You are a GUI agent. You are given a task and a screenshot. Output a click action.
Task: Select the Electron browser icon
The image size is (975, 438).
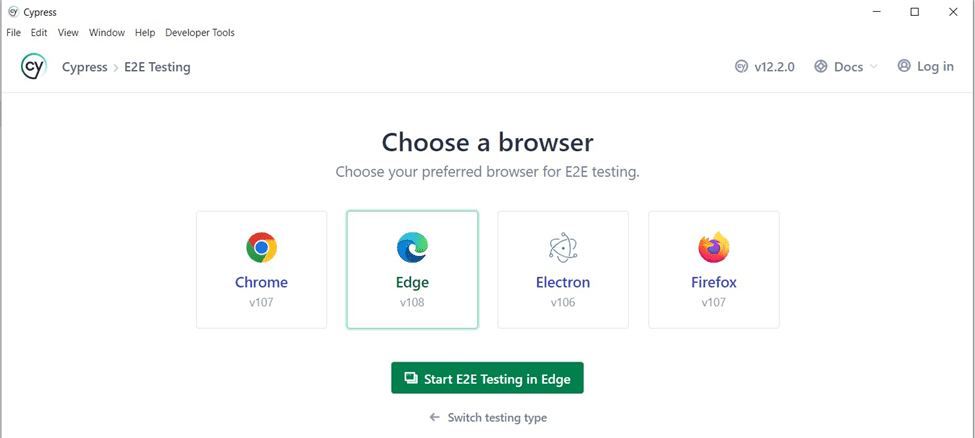click(563, 247)
